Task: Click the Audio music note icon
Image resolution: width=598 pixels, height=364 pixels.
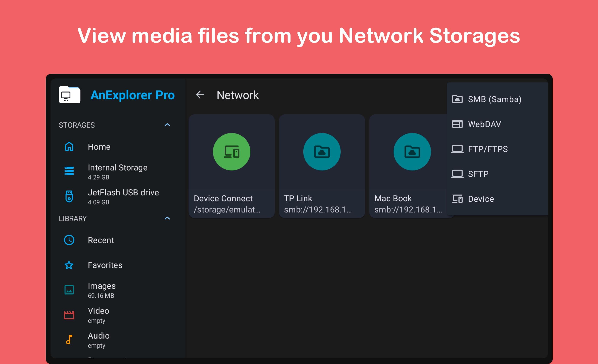Action: point(69,340)
